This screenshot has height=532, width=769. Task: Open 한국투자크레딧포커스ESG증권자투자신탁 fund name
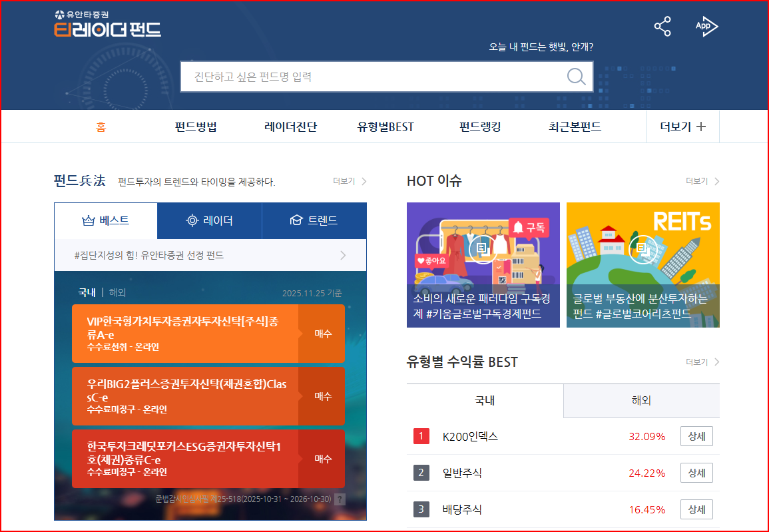point(184,453)
